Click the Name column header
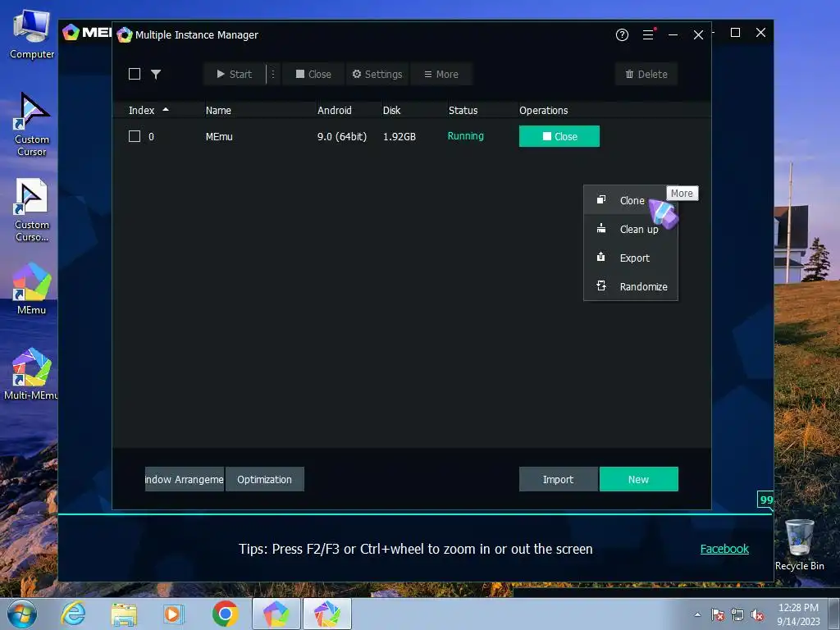This screenshot has height=630, width=840. [218, 111]
